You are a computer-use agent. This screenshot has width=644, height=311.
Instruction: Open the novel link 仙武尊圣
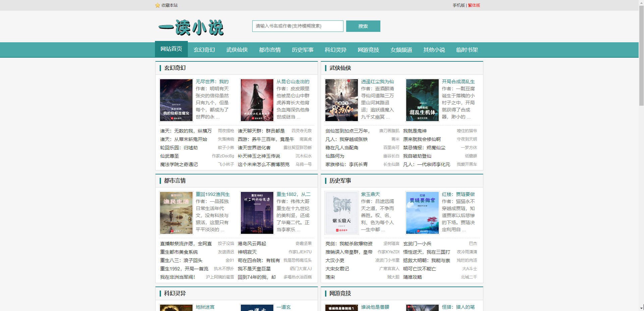pos(170,156)
